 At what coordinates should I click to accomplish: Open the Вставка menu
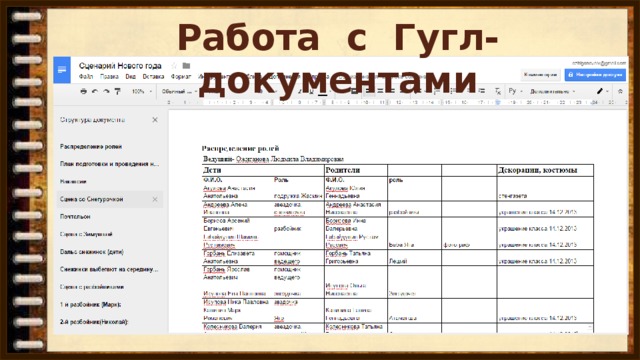pos(153,76)
